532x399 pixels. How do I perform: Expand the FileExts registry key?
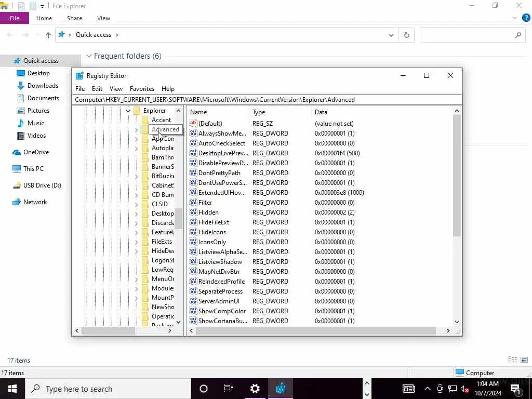tap(137, 242)
